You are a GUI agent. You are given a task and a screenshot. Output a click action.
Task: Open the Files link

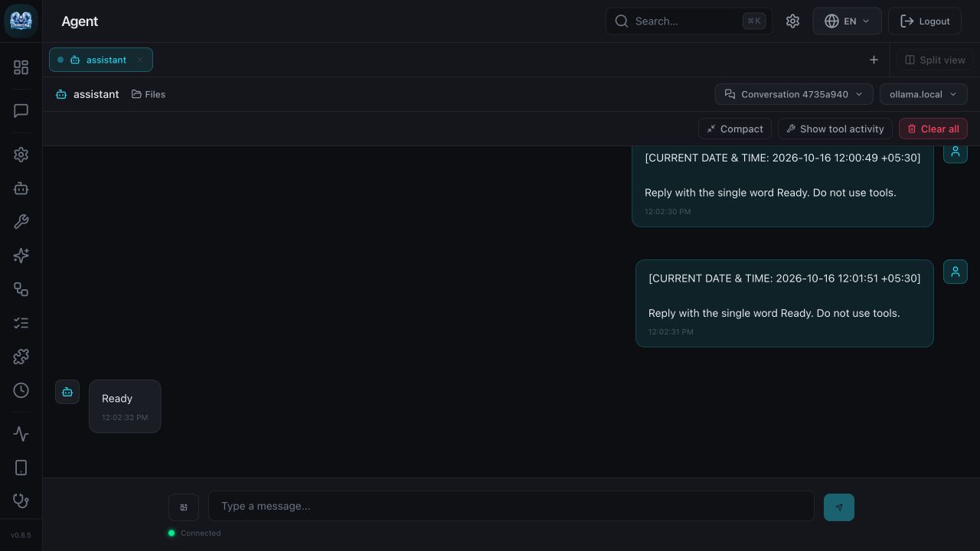(149, 94)
